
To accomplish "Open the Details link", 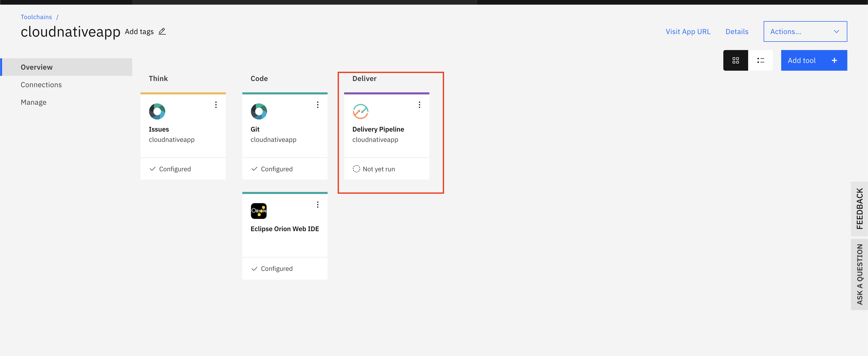I will [x=737, y=32].
